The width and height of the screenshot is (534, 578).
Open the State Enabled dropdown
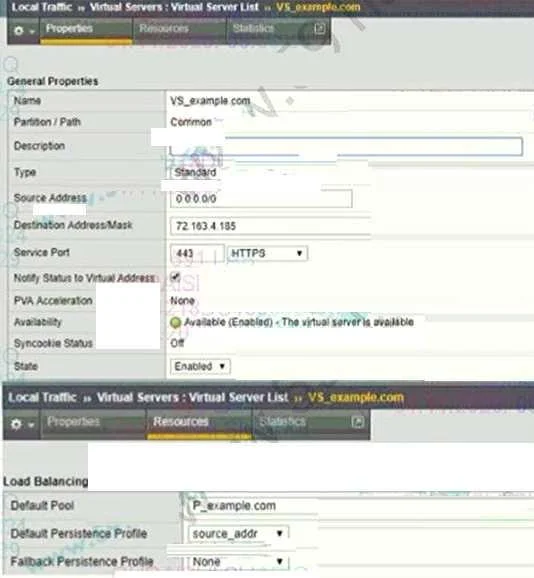click(x=200, y=366)
